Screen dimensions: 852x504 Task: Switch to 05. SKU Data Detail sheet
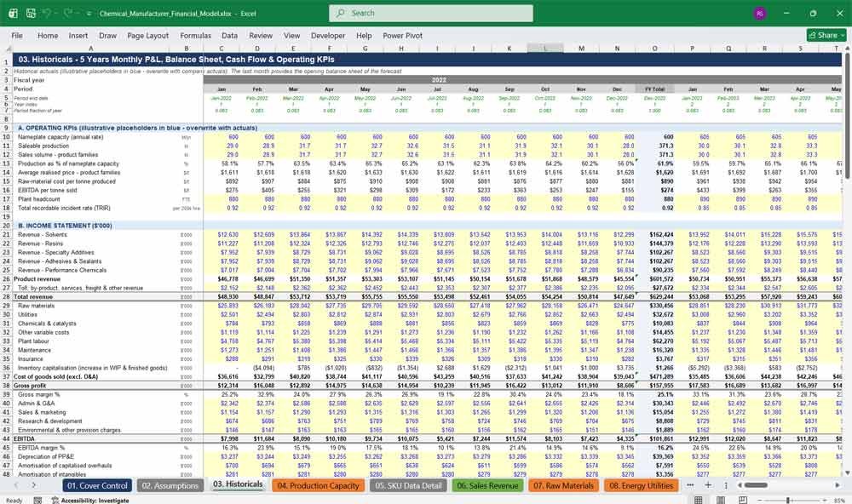point(408,485)
